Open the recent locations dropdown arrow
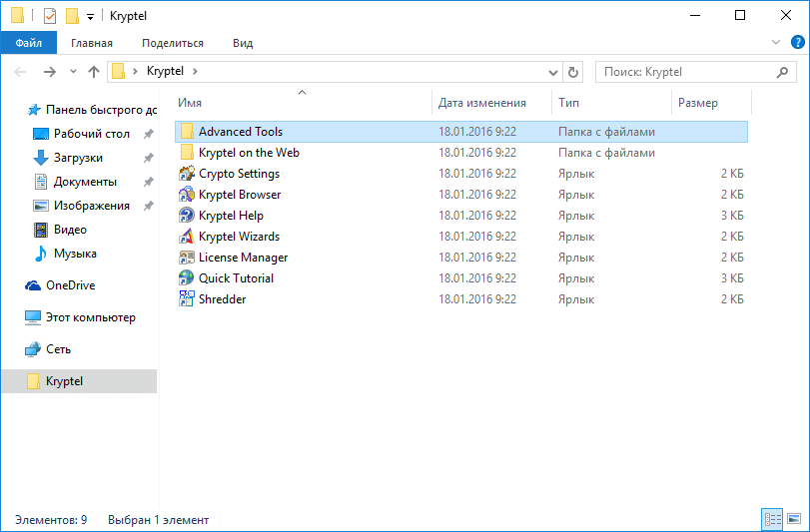The width and height of the screenshot is (810, 532). coord(73,72)
